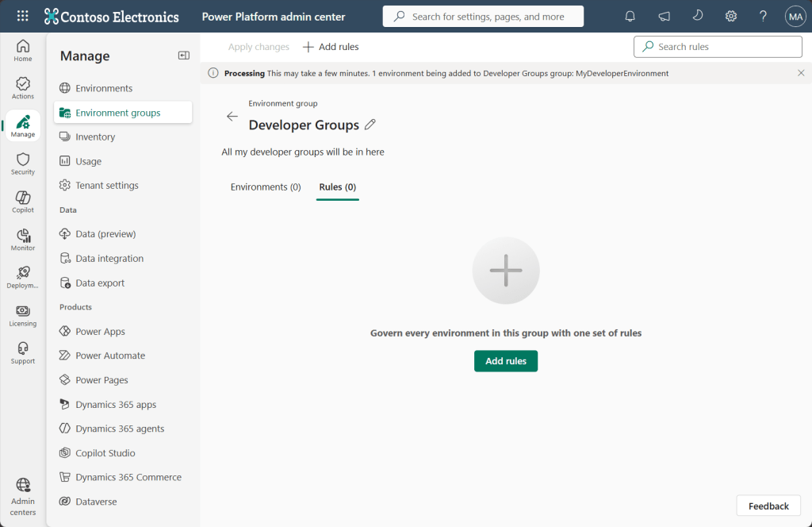Click the group description text
Viewport: 812px width, 527px height.
click(303, 152)
